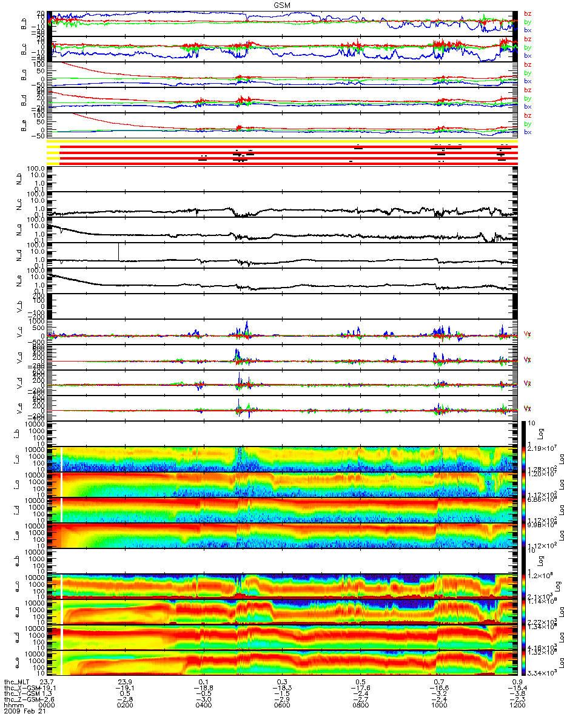Click the N_a density axis label
564x728 pixels.
(x=18, y=231)
